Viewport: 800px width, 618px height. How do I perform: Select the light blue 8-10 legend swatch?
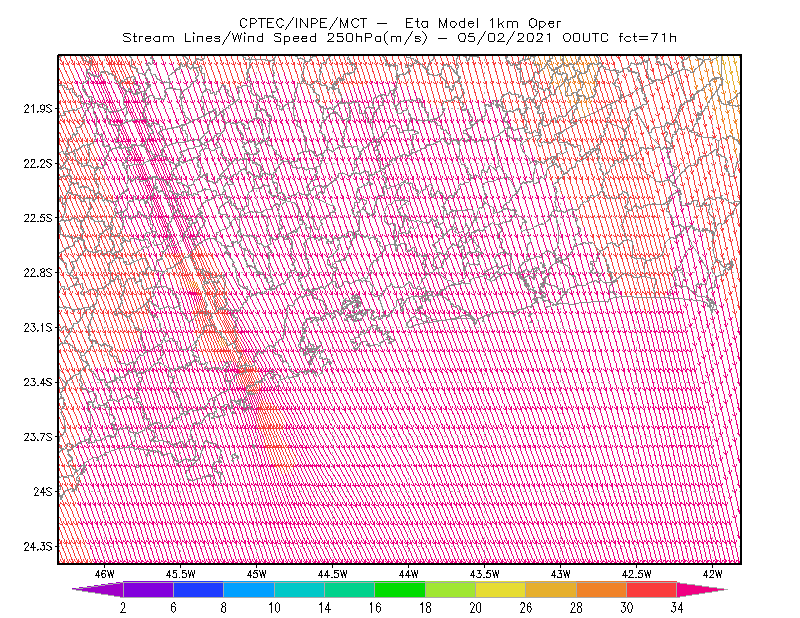(249, 589)
